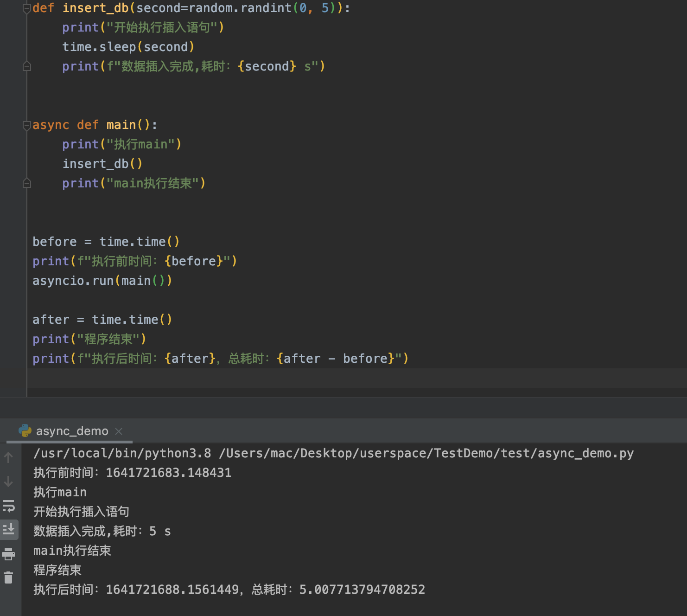Click console output 程序结束
Screen dimensions: 687x616
click(x=57, y=570)
